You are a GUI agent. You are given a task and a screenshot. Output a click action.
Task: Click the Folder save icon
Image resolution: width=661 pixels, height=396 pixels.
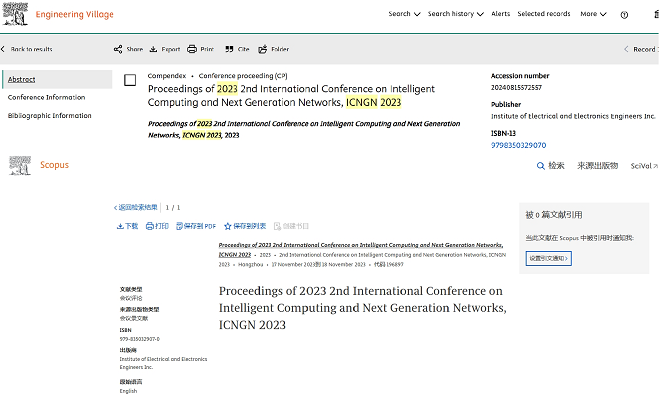263,49
